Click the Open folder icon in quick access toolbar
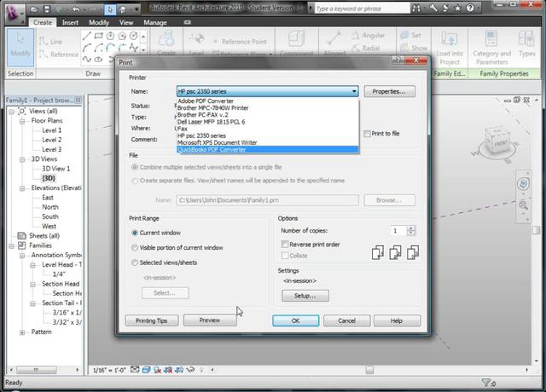The height and width of the screenshot is (392, 546). pos(34,10)
